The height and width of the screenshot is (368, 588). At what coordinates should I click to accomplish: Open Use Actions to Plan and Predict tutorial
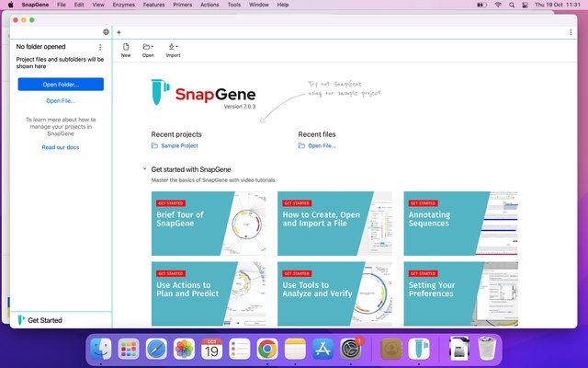pyautogui.click(x=209, y=293)
